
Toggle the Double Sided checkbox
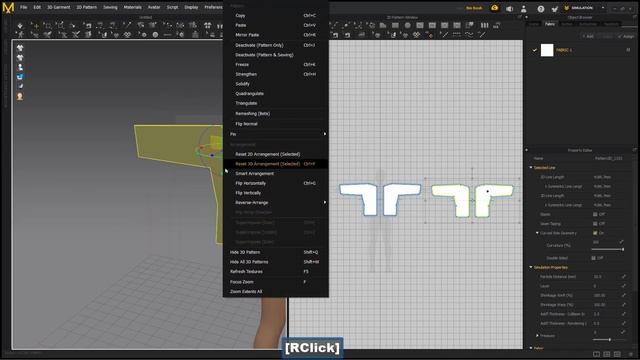click(593, 258)
